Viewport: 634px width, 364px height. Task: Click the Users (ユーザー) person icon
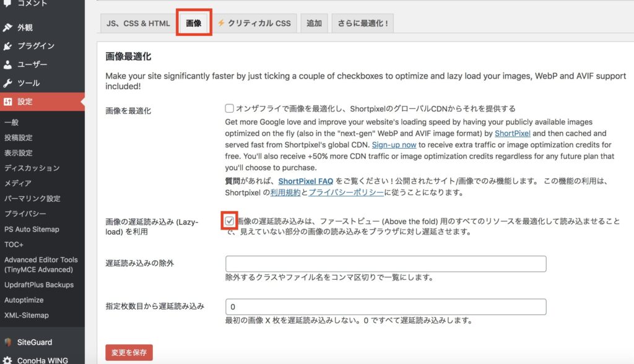7,65
